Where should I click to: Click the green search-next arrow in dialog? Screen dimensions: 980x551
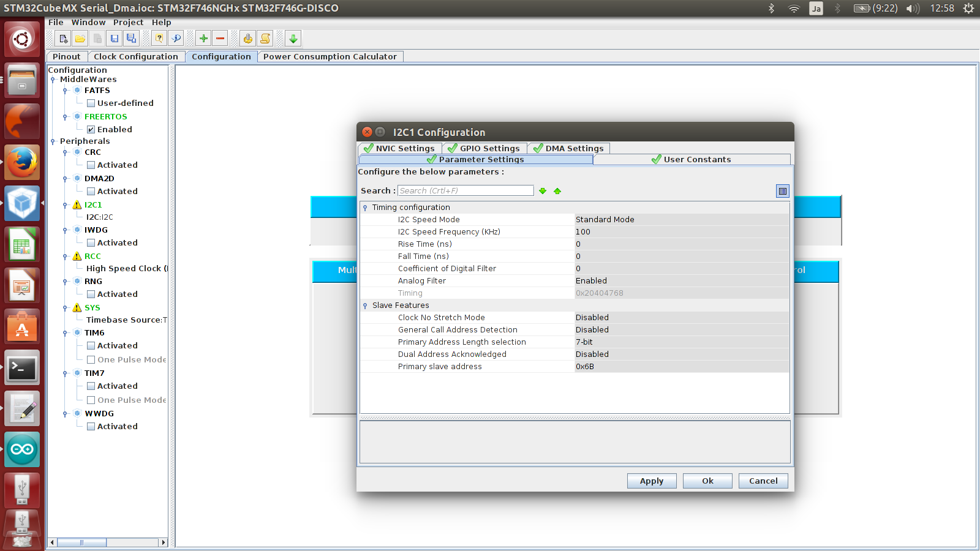click(543, 191)
